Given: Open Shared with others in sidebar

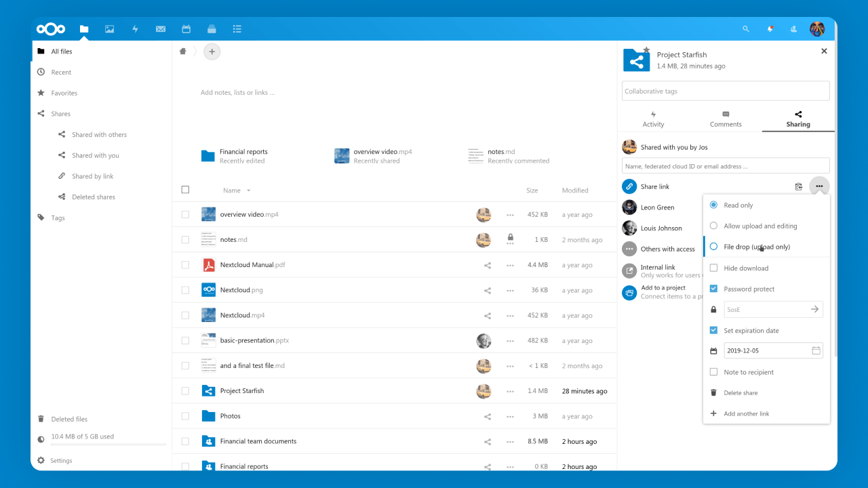Looking at the screenshot, I should point(99,135).
